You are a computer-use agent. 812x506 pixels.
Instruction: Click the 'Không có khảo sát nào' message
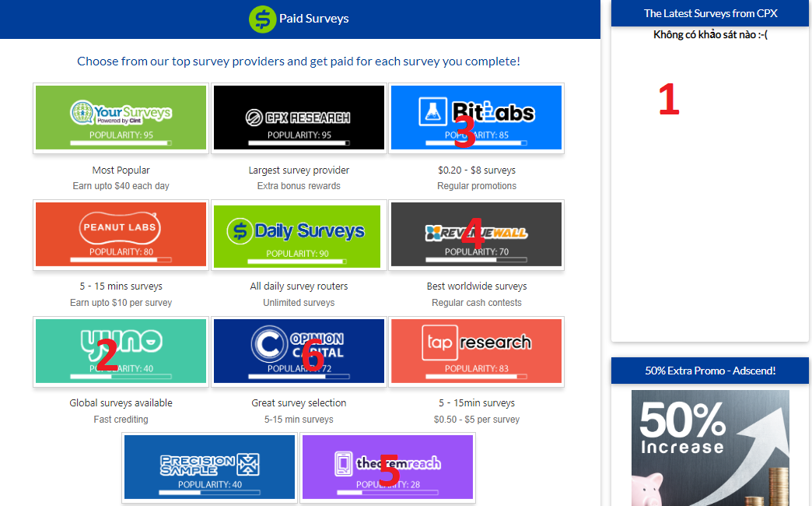click(x=710, y=35)
